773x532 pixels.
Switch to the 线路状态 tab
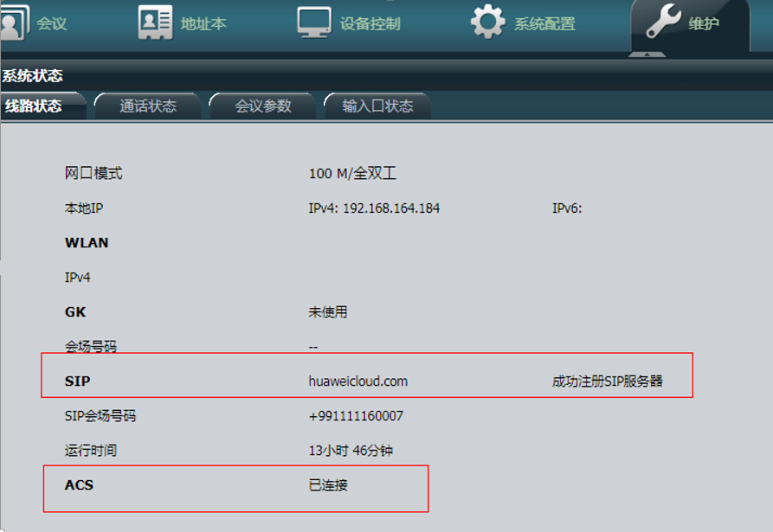(x=34, y=106)
